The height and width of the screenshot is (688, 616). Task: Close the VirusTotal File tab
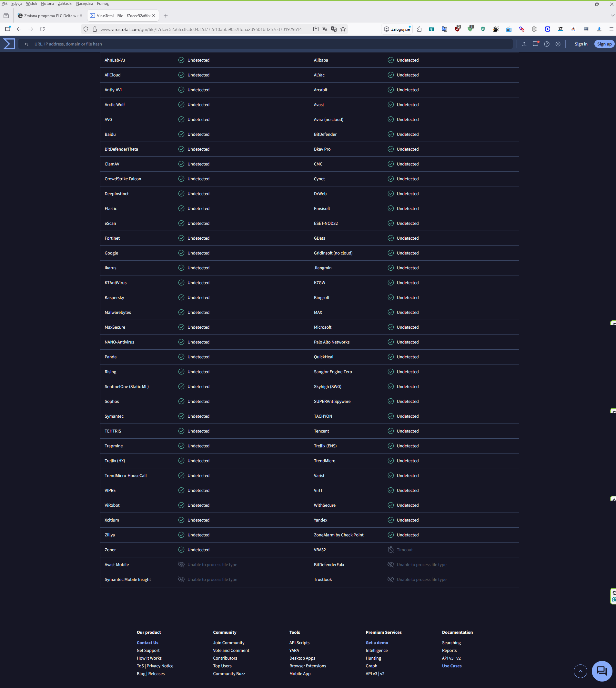(x=154, y=15)
